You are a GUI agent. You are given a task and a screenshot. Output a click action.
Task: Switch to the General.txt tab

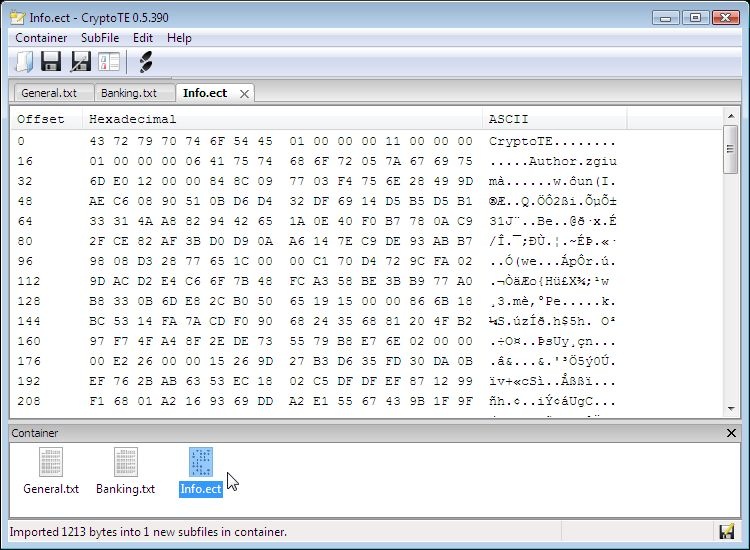(x=53, y=93)
